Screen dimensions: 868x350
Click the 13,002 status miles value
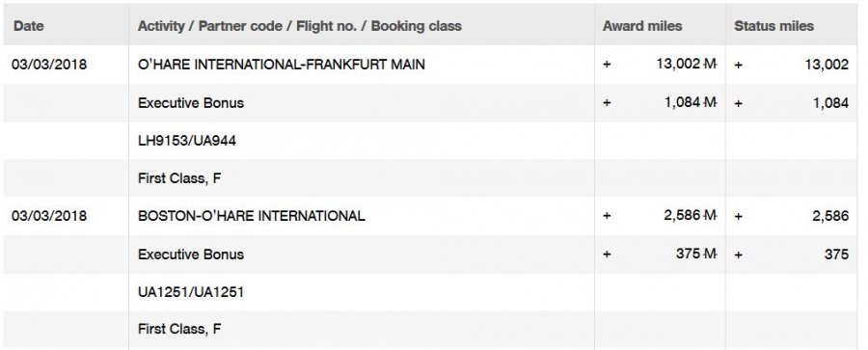point(827,65)
